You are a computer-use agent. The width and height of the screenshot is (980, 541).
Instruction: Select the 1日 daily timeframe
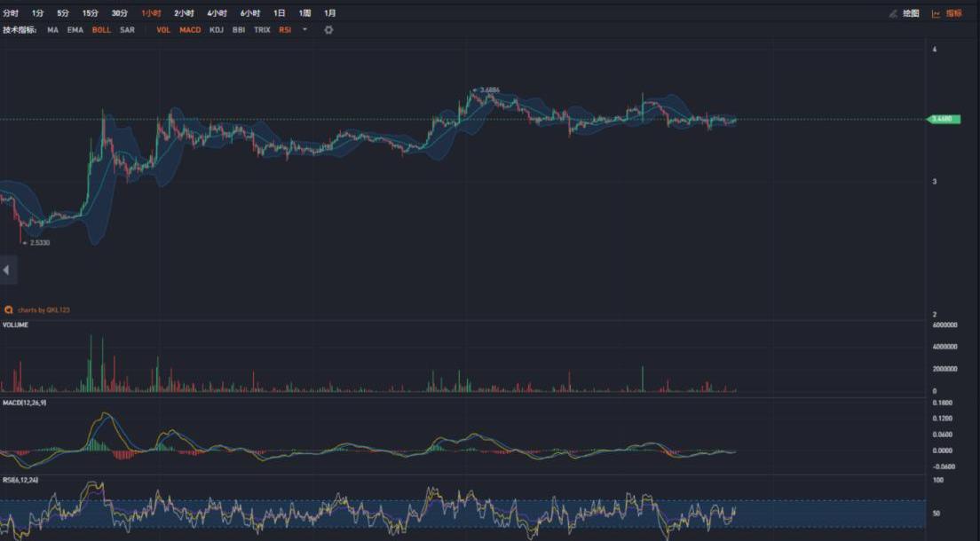(x=279, y=13)
